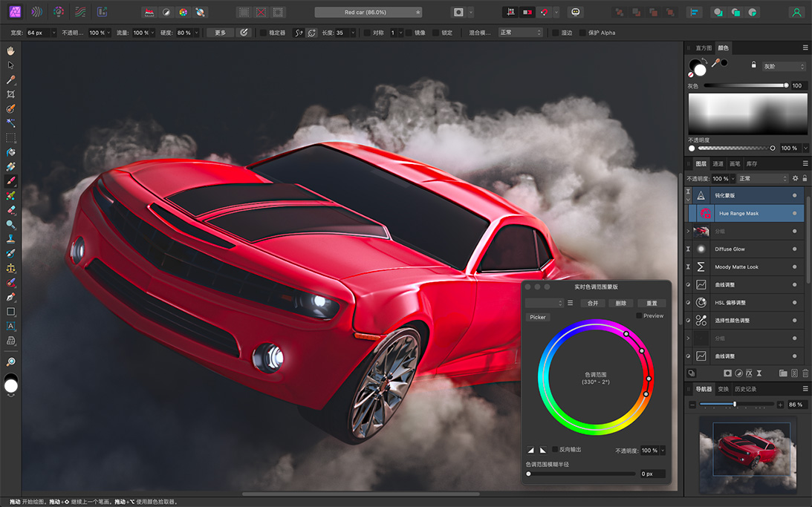Select the Text tool
Image resolution: width=812 pixels, height=507 pixels.
tap(10, 326)
